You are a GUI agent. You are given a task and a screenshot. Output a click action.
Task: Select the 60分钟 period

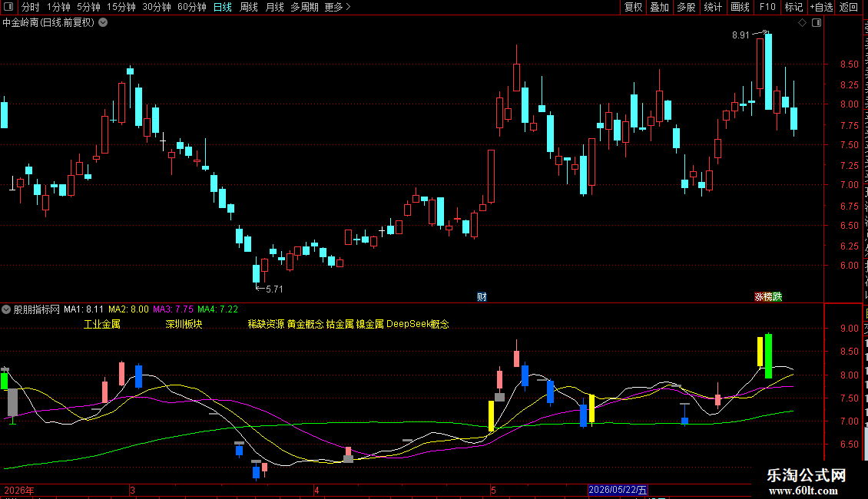click(x=192, y=7)
